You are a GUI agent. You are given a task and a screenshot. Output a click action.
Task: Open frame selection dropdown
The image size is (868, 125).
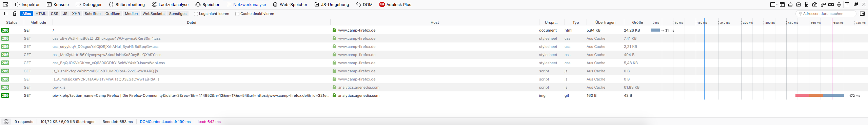coord(774,4)
